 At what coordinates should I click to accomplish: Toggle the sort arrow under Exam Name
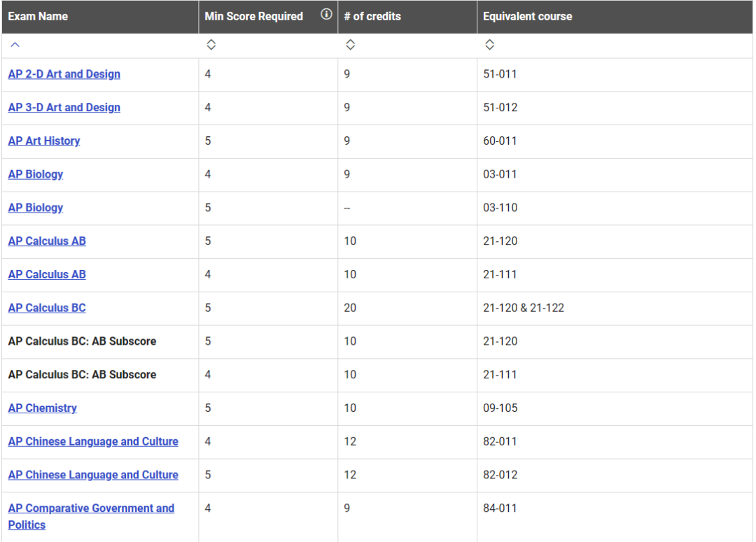tap(15, 45)
